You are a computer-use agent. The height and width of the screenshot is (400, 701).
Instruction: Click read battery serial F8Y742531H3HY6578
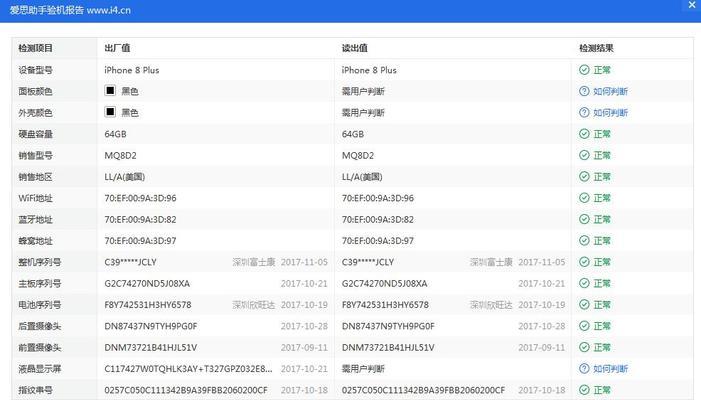pos(385,305)
